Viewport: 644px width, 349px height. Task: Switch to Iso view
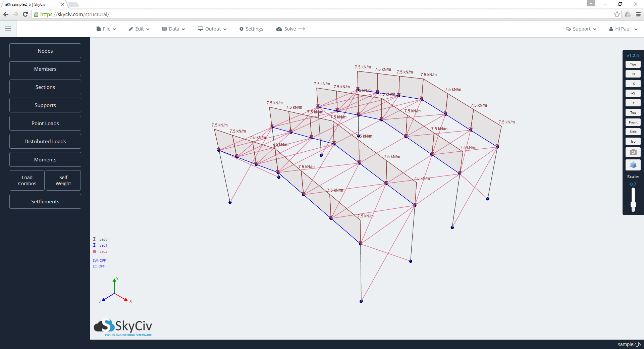point(633,141)
